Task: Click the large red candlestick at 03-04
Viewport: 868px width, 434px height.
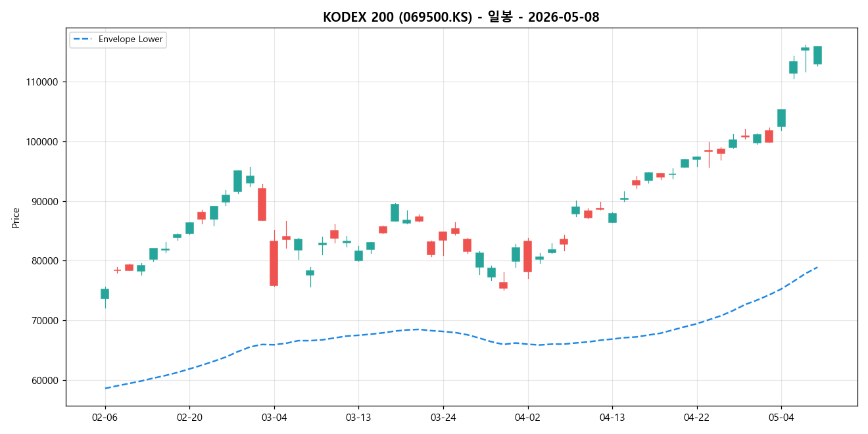Action: click(x=274, y=263)
